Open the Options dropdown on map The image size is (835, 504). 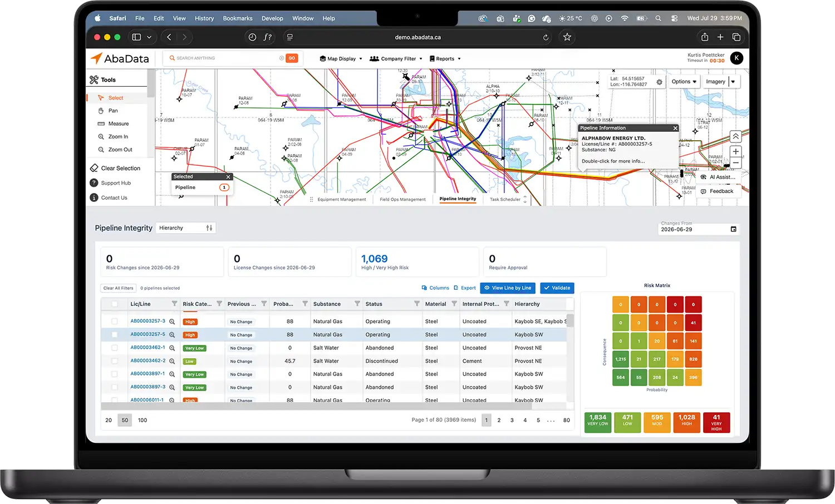tap(684, 81)
